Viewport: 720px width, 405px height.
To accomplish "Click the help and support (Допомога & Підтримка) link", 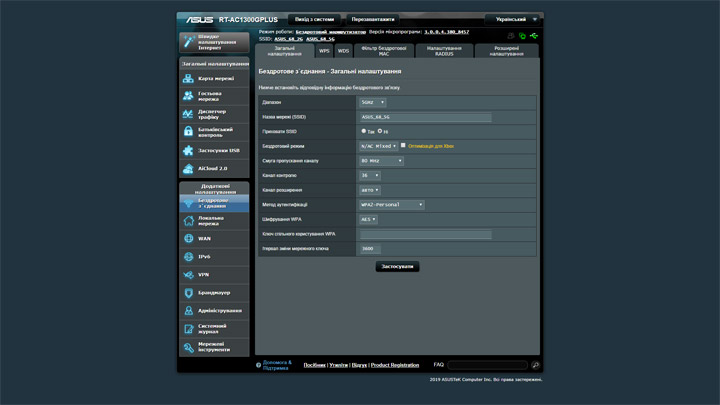I will point(277,365).
